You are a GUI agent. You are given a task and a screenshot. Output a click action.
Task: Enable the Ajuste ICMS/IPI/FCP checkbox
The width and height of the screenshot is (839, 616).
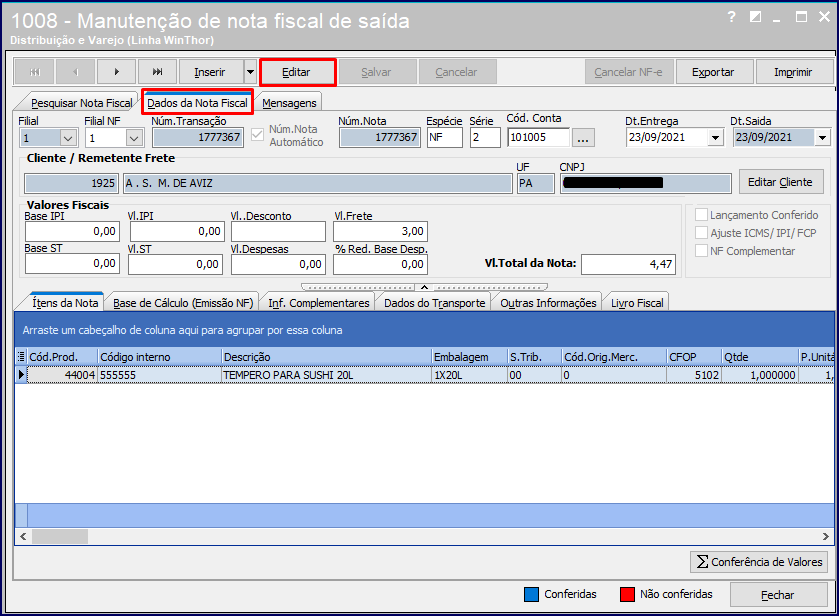tap(701, 233)
